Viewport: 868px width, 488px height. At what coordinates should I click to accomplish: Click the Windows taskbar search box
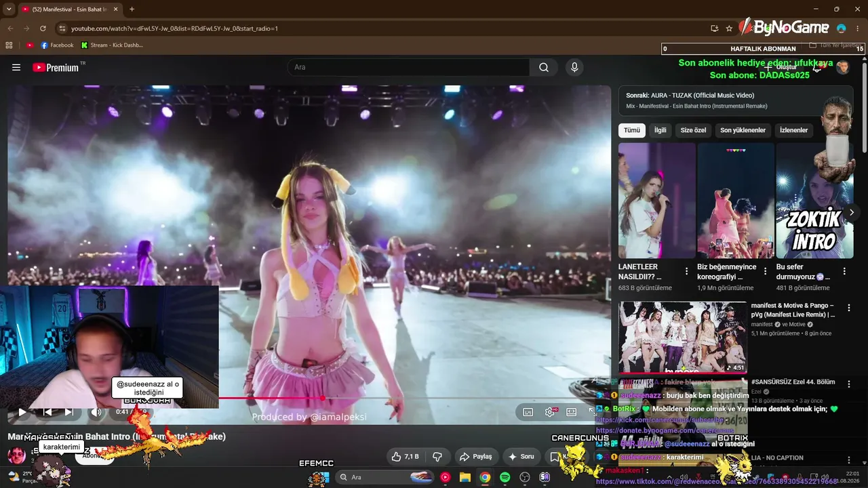click(383, 477)
